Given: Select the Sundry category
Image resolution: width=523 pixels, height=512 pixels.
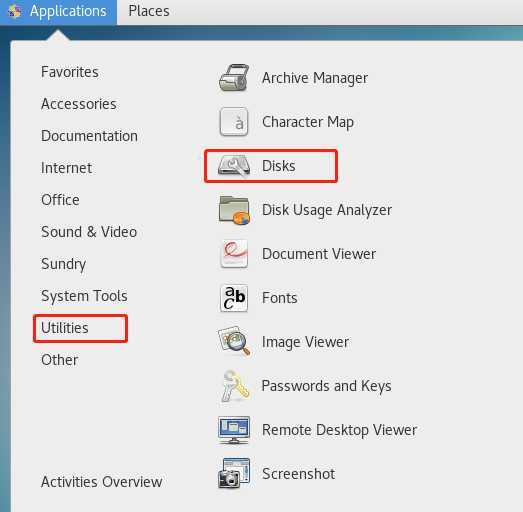Looking at the screenshot, I should 63,264.
